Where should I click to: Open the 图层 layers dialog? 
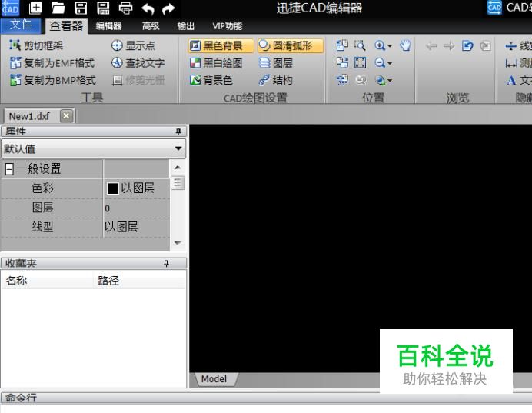pyautogui.click(x=275, y=63)
